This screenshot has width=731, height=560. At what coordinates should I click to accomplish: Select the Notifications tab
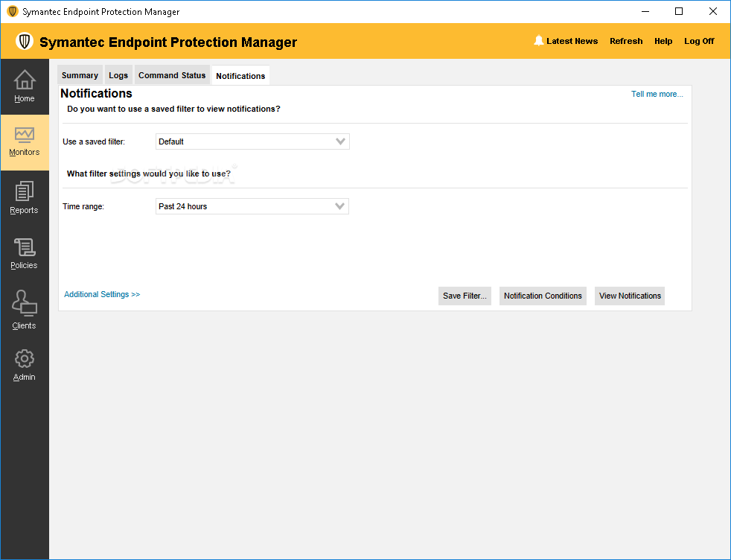coord(240,74)
